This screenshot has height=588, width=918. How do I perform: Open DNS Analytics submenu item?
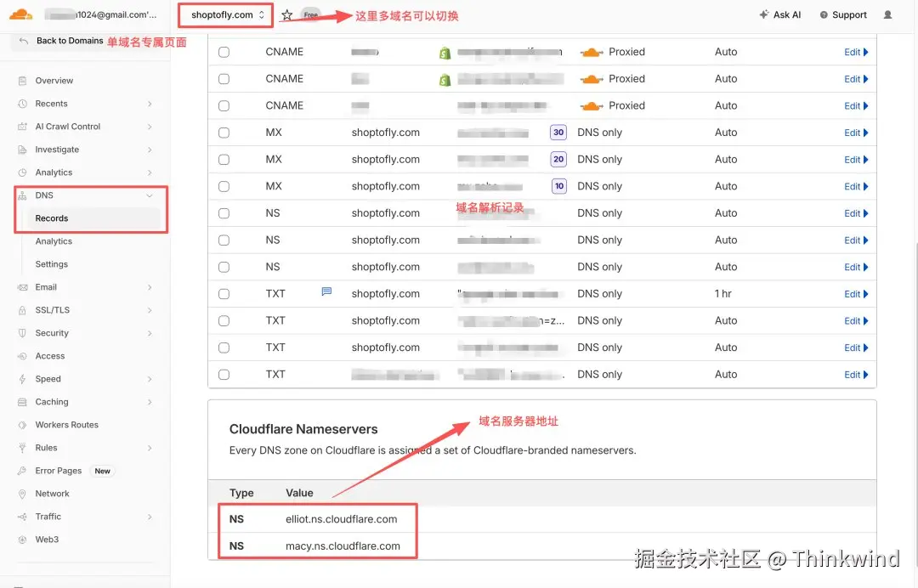(54, 241)
